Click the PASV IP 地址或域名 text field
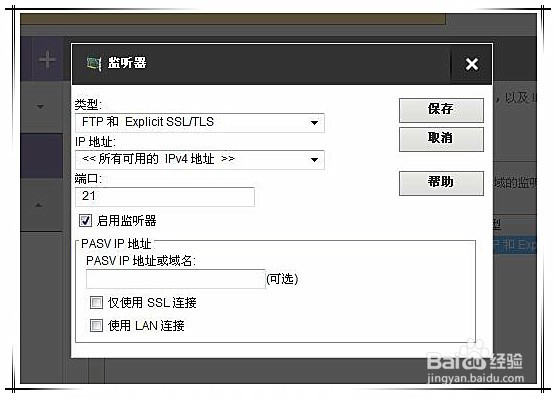556x398 pixels. pyautogui.click(x=176, y=279)
